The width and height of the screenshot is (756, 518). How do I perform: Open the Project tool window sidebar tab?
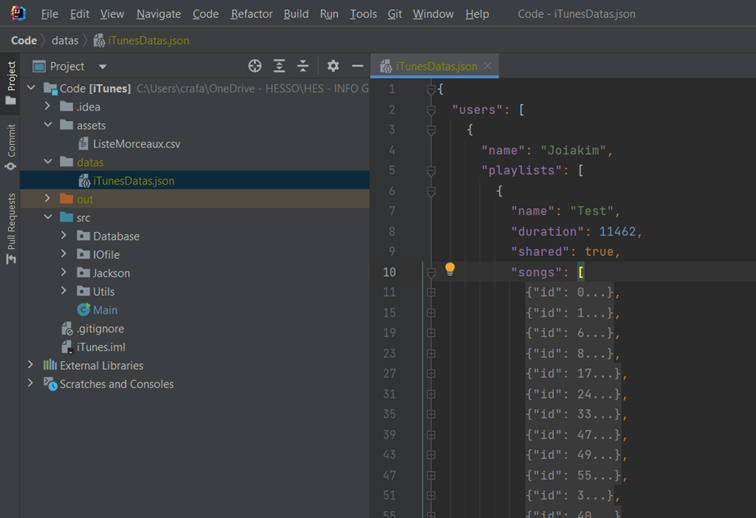[11, 82]
